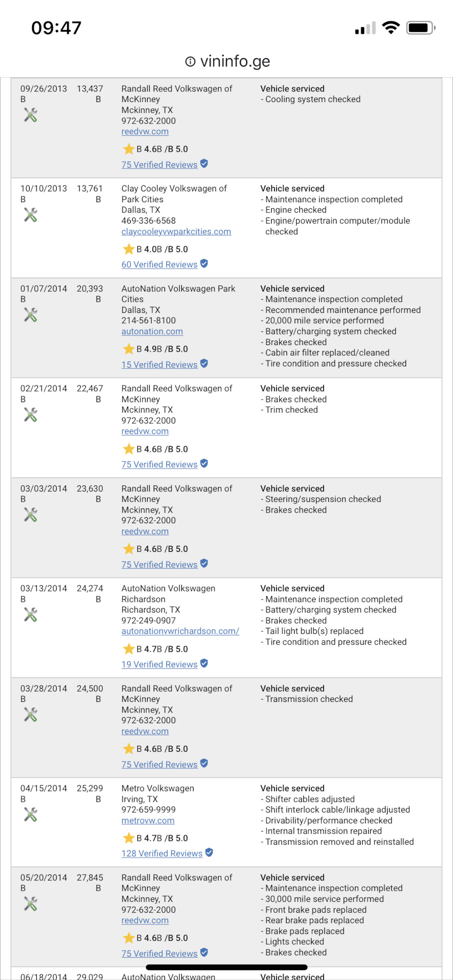Click the service wrench icon for 09/26/2013
The height and width of the screenshot is (980, 453).
tap(31, 115)
